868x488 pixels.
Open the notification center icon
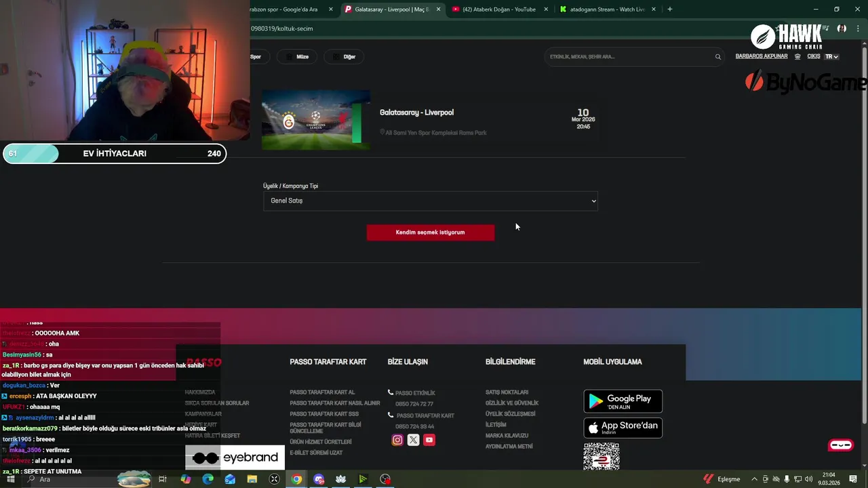pos(854,479)
